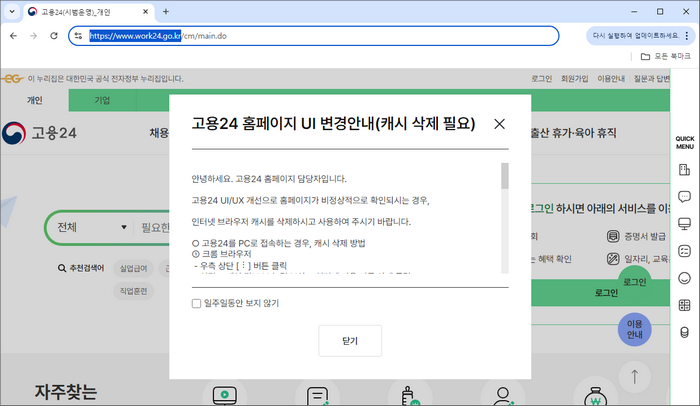
Task: Click the popup notice vertical scrollbar thumb
Action: (505, 176)
